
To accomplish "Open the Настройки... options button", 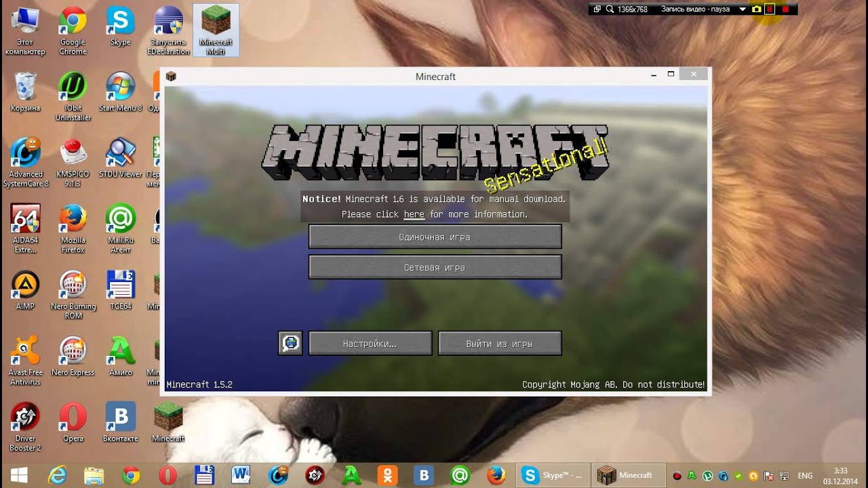I will click(x=370, y=343).
